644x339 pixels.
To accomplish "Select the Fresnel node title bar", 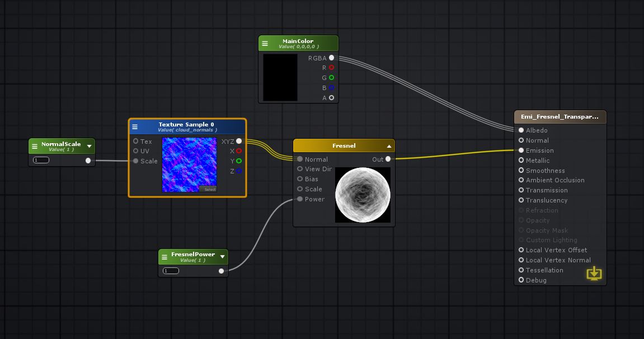I will [x=344, y=145].
